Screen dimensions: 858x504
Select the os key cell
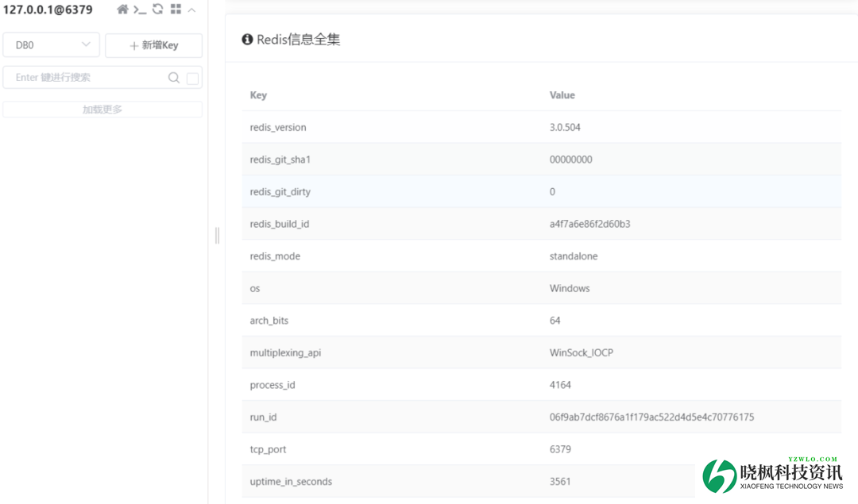coord(255,289)
